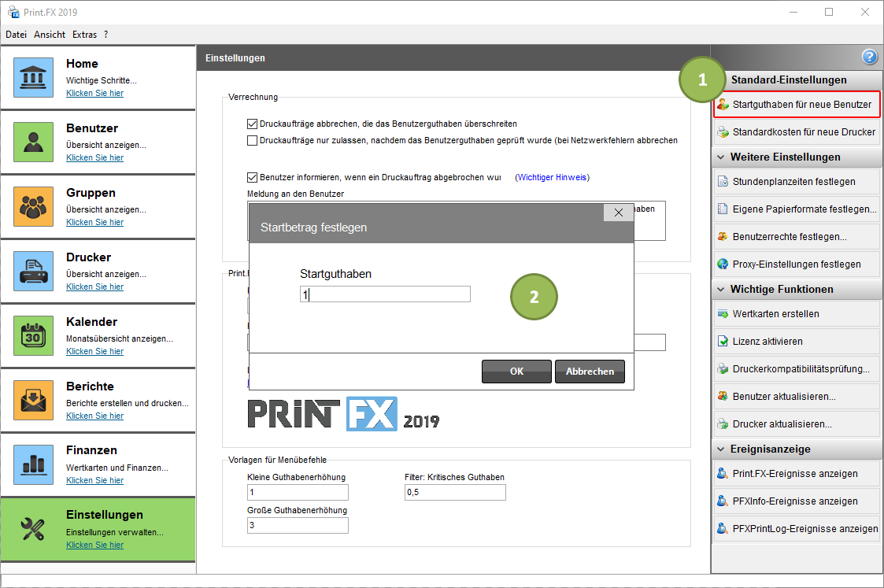Open the Berichte envelope icon

click(33, 400)
